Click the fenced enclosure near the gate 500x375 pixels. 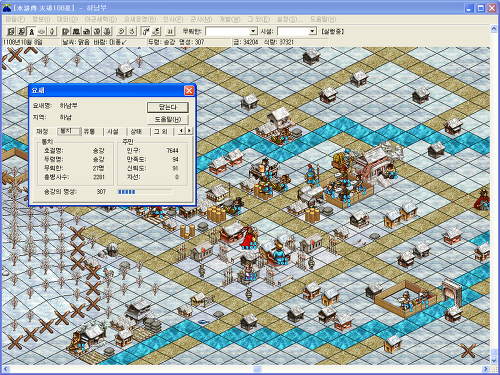405,299
